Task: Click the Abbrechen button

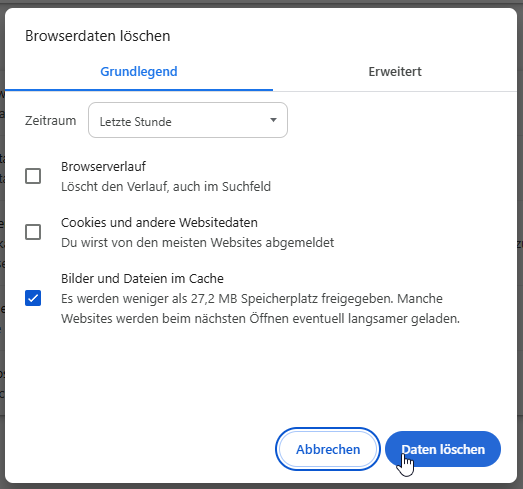Action: coord(328,449)
